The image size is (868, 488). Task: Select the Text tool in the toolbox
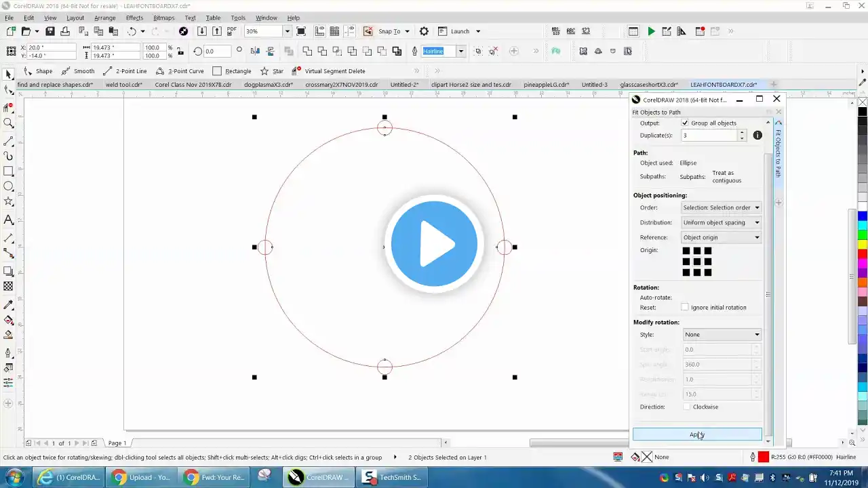coord(9,220)
